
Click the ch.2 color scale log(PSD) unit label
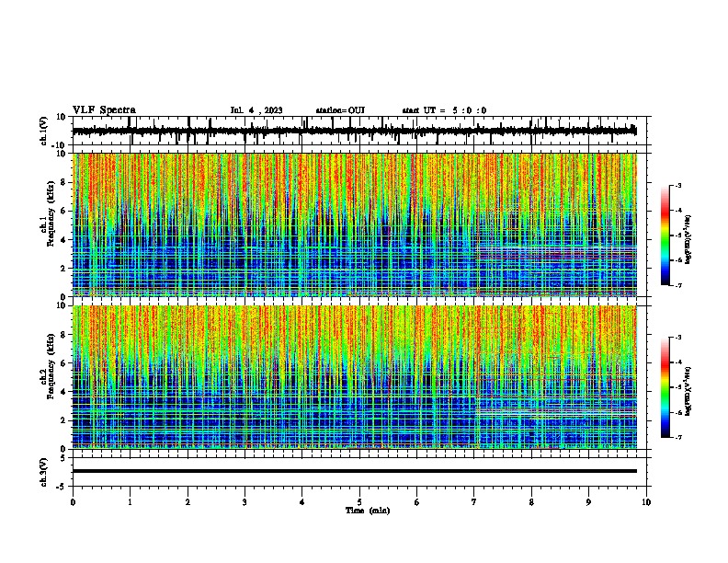pos(688,391)
